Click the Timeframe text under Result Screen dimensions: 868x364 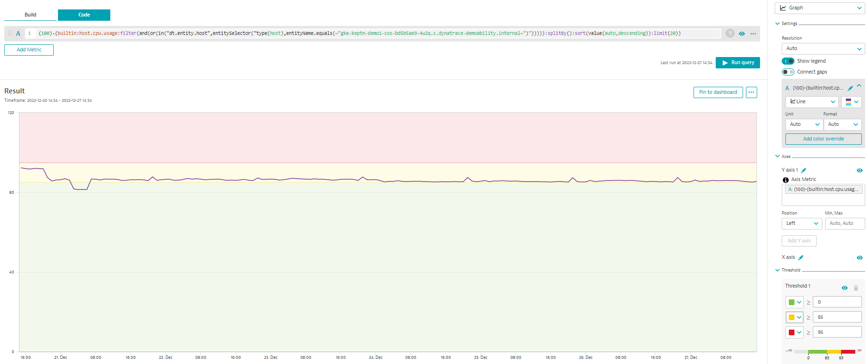pyautogui.click(x=48, y=101)
